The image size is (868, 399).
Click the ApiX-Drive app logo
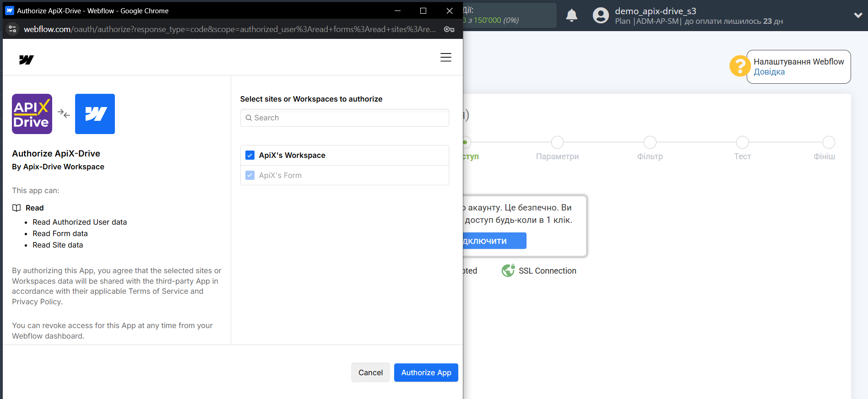coord(32,114)
